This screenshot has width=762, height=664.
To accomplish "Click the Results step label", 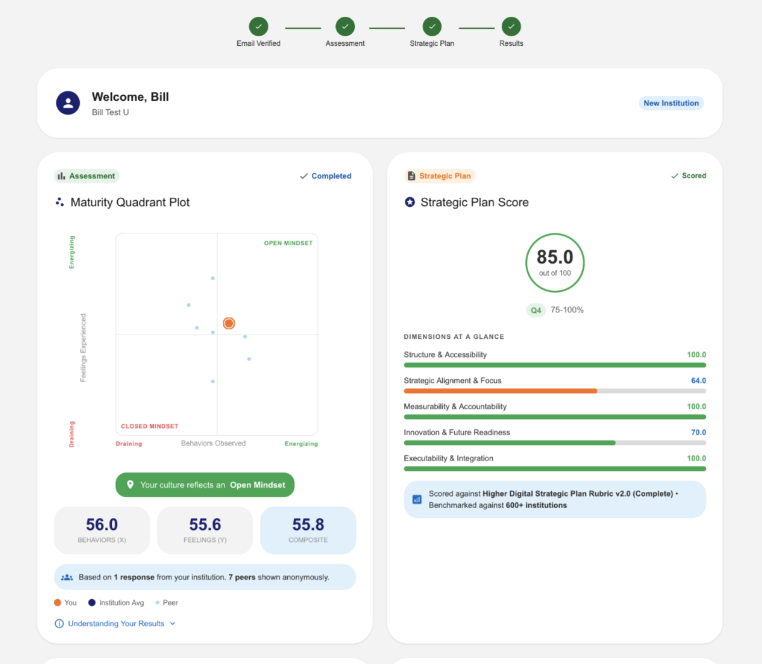I will (x=511, y=43).
